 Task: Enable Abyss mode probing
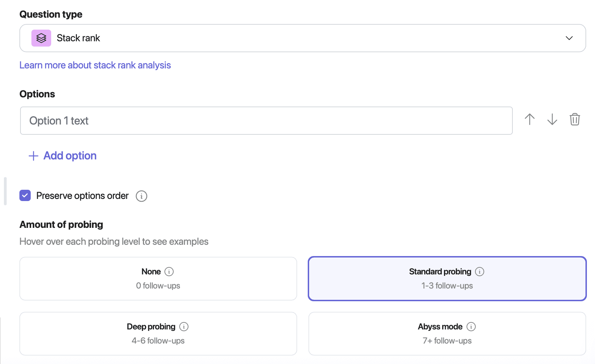point(447,333)
